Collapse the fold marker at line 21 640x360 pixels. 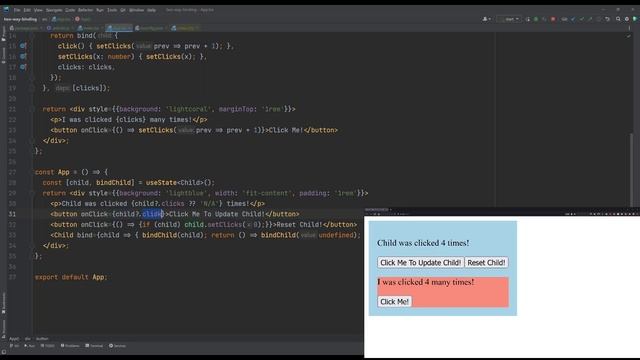tap(32, 109)
